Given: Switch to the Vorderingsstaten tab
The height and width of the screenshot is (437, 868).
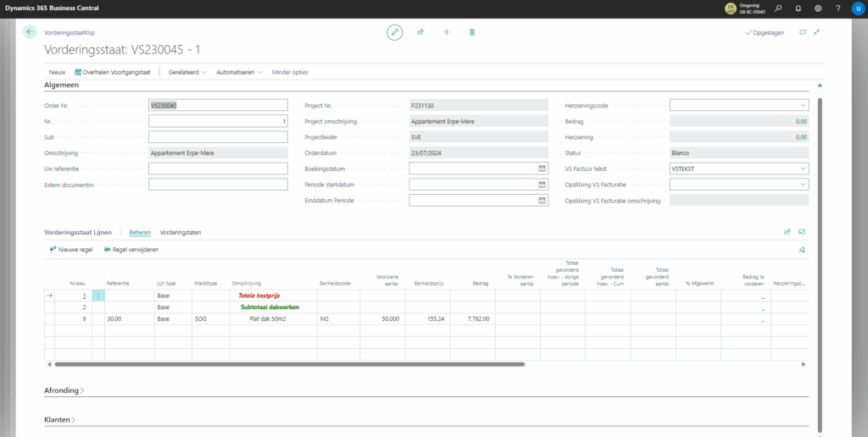Looking at the screenshot, I should pos(180,232).
